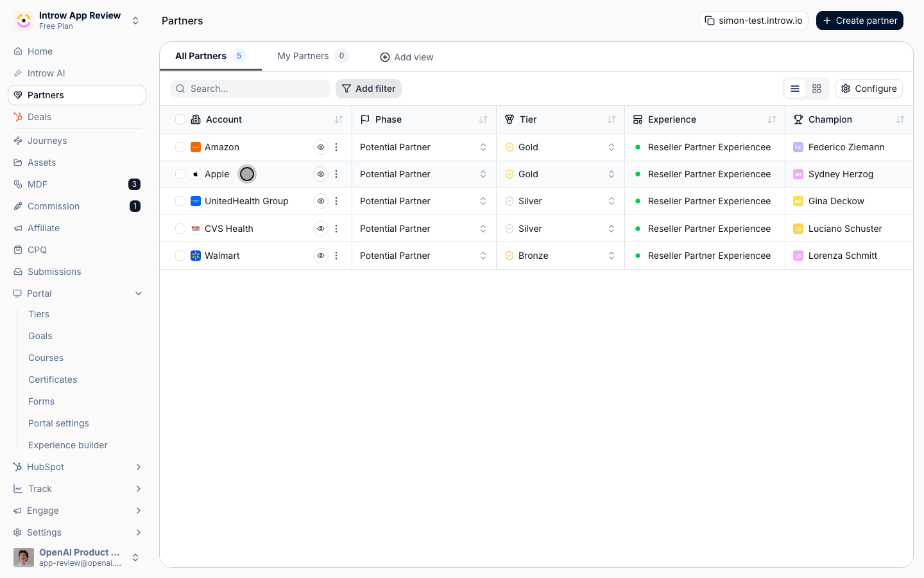Open the MDF page
The image size is (924, 578).
coord(77,184)
